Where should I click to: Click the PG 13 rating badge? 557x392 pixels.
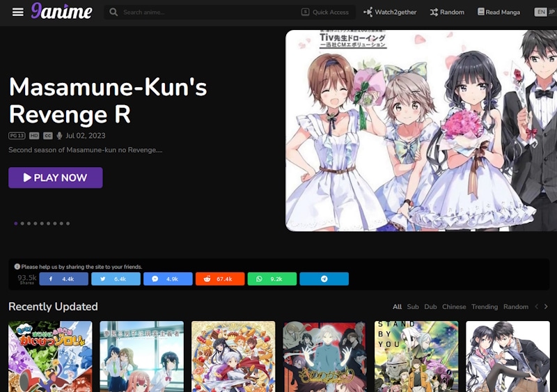click(17, 136)
